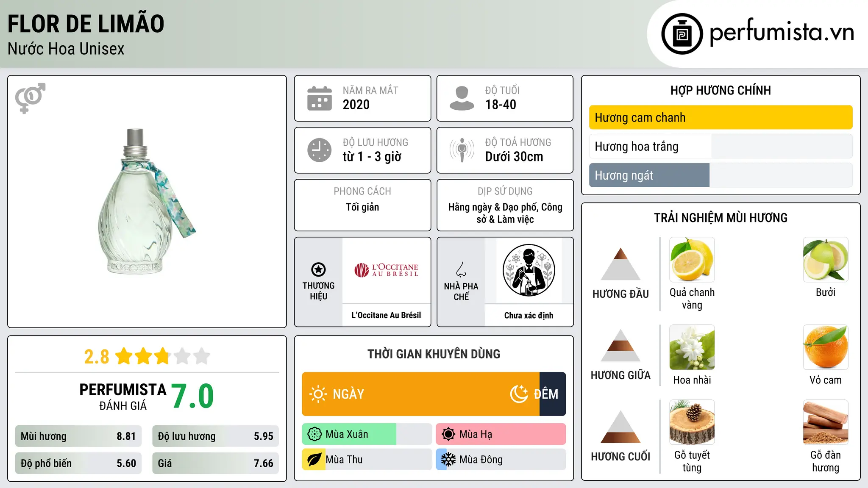Screen dimensions: 868x488
Task: Click the Dưới 30cm sillage value
Action: click(514, 157)
